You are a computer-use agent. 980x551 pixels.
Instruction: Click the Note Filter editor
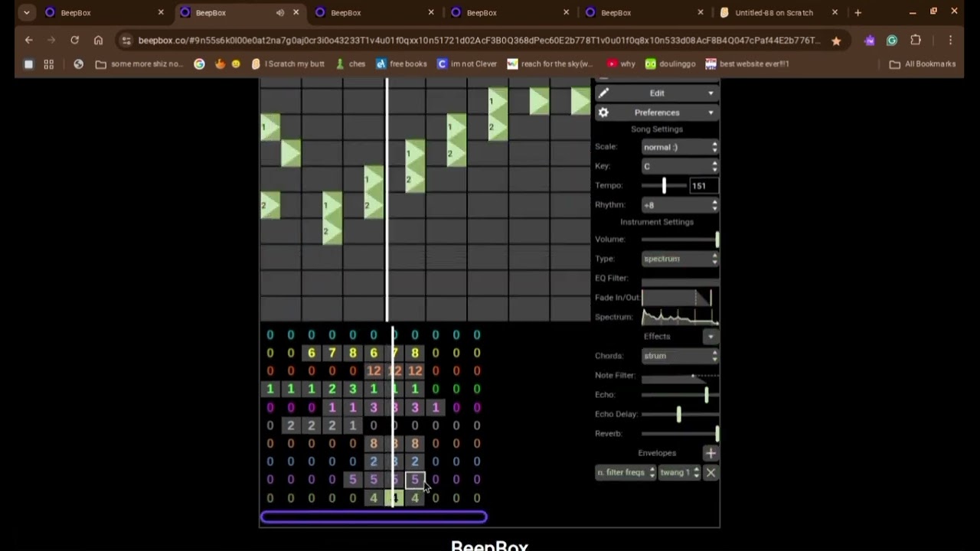[x=680, y=376]
